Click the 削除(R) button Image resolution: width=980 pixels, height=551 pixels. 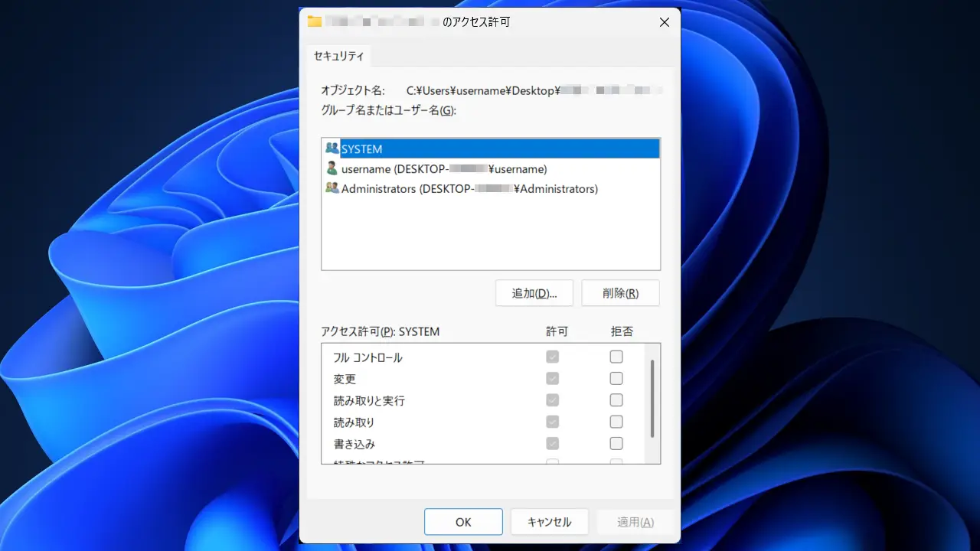(620, 293)
